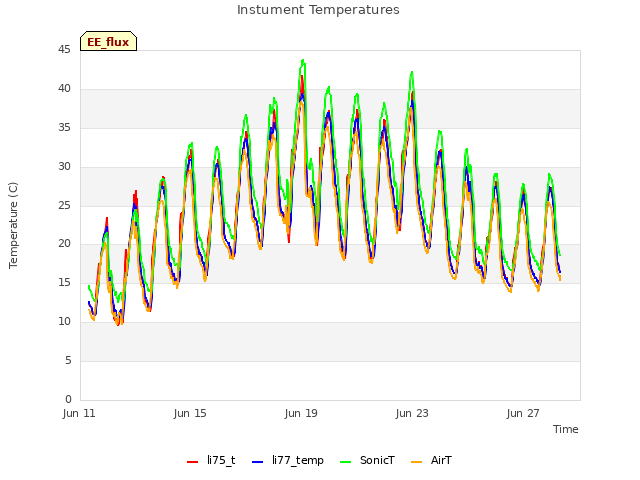Click the 30 y-axis tick label

(64, 167)
